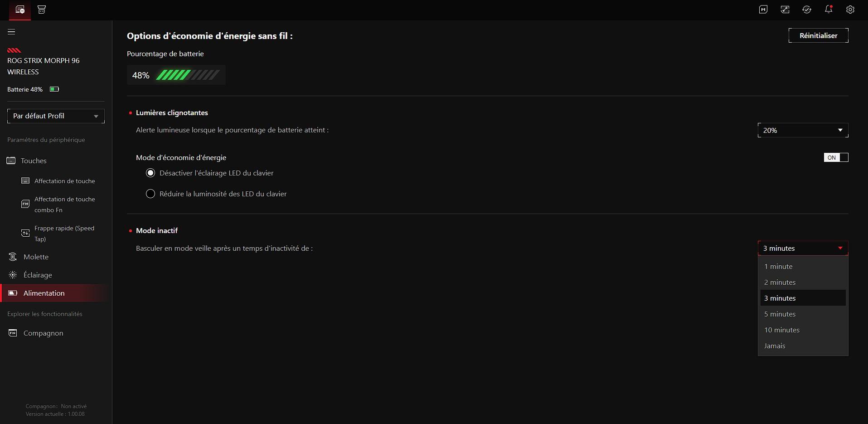Choose Jamais in the inactivity list
Image resolution: width=868 pixels, height=424 pixels.
(x=775, y=346)
